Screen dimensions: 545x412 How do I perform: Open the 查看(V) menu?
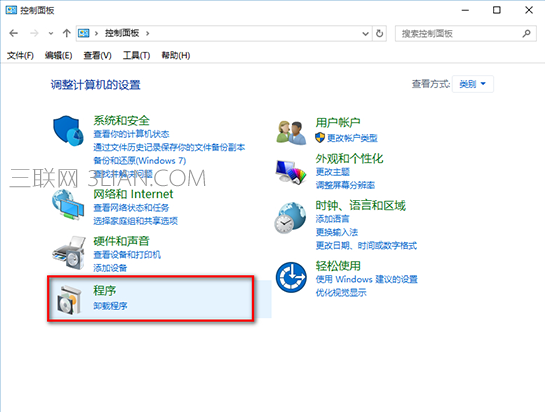click(97, 55)
